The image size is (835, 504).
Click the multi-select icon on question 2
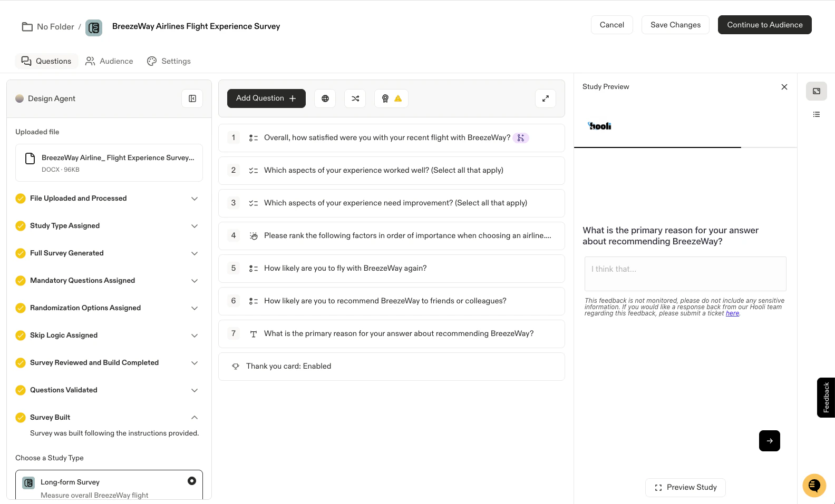[254, 171]
